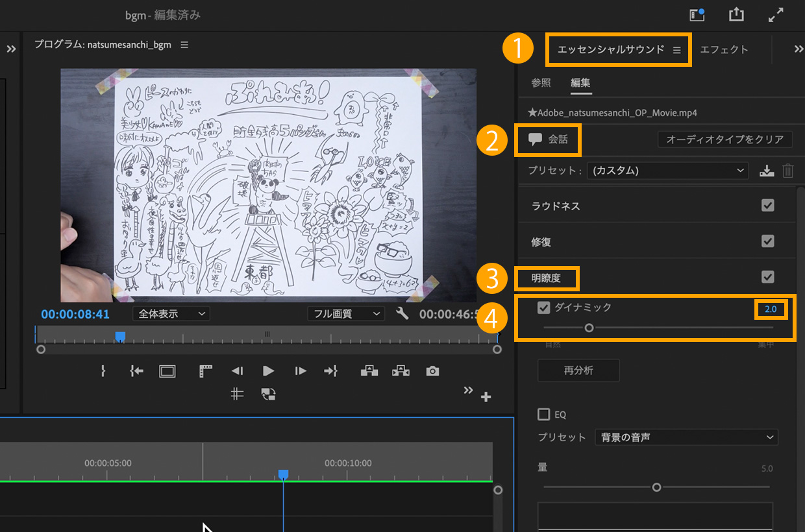This screenshot has width=805, height=532.
Task: Click the EQ 量 value 5.0
Action: 767,468
